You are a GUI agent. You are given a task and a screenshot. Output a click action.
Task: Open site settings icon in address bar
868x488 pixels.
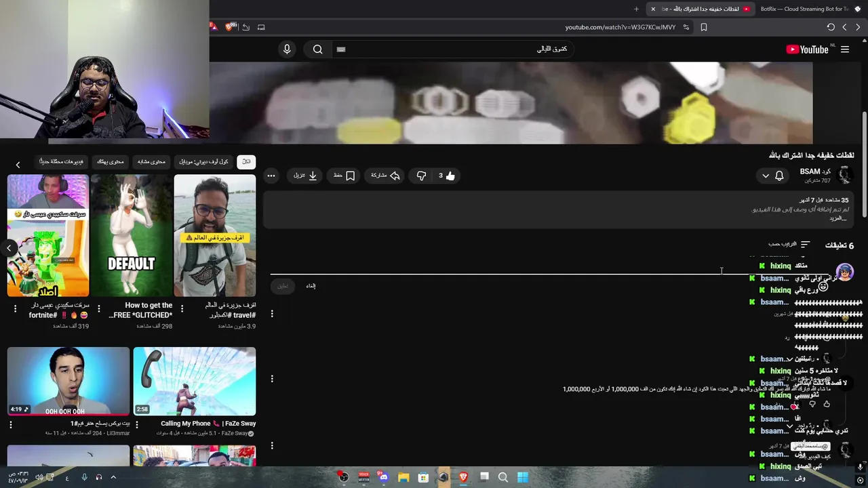686,27
